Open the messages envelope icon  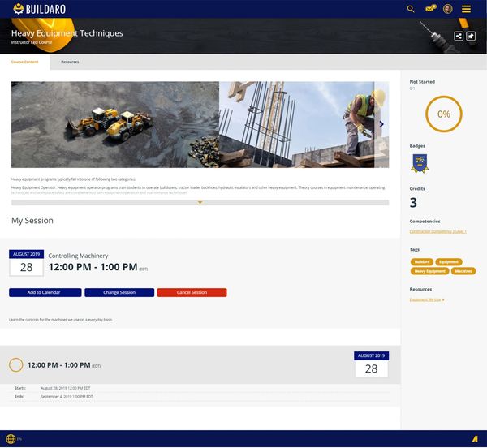pos(430,8)
